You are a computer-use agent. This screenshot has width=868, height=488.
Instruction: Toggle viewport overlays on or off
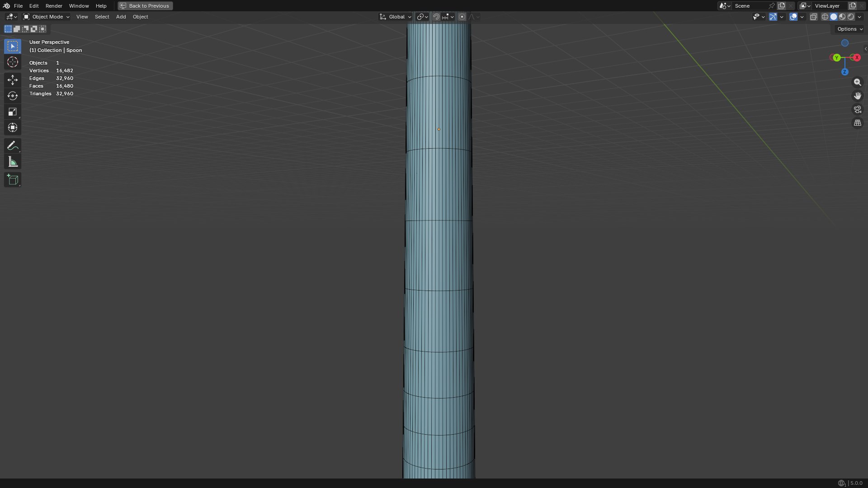pyautogui.click(x=793, y=17)
